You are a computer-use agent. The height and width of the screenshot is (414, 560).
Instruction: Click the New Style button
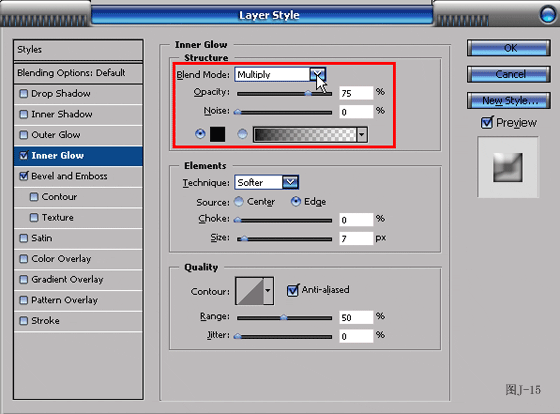tap(509, 101)
